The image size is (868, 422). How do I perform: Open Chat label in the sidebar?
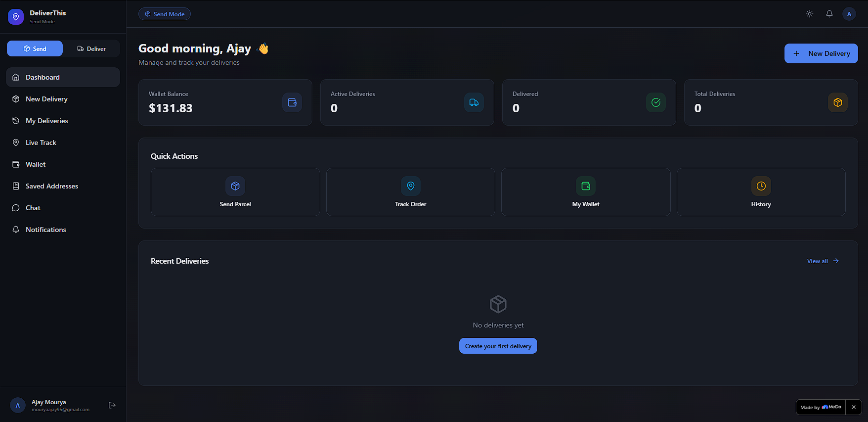33,208
